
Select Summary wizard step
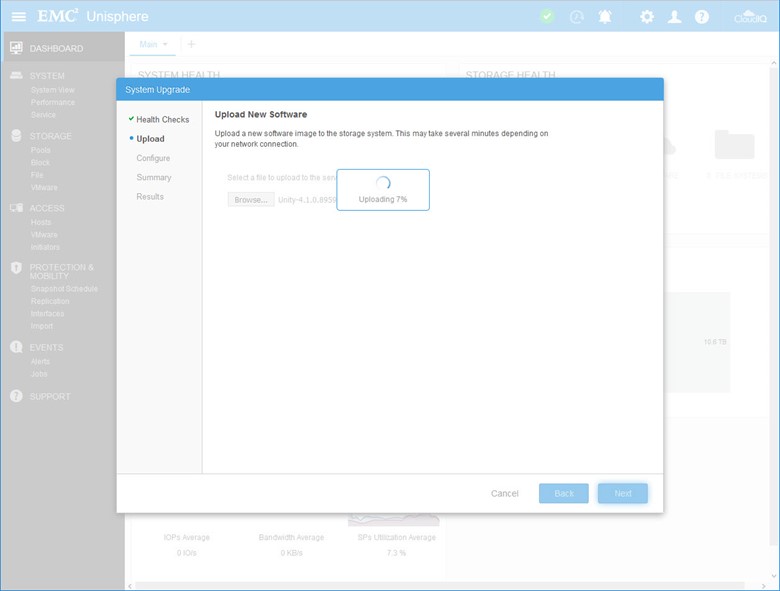click(x=154, y=178)
